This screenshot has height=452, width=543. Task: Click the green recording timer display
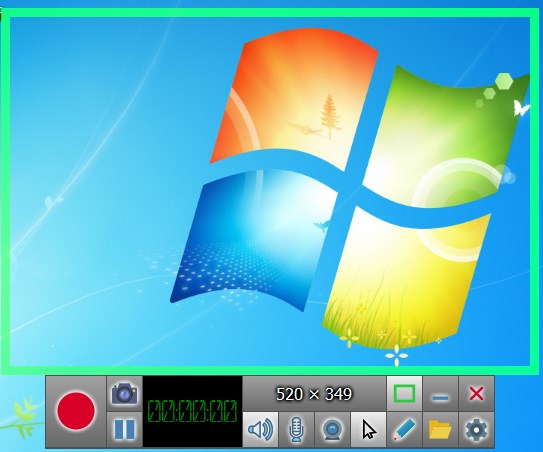click(193, 411)
